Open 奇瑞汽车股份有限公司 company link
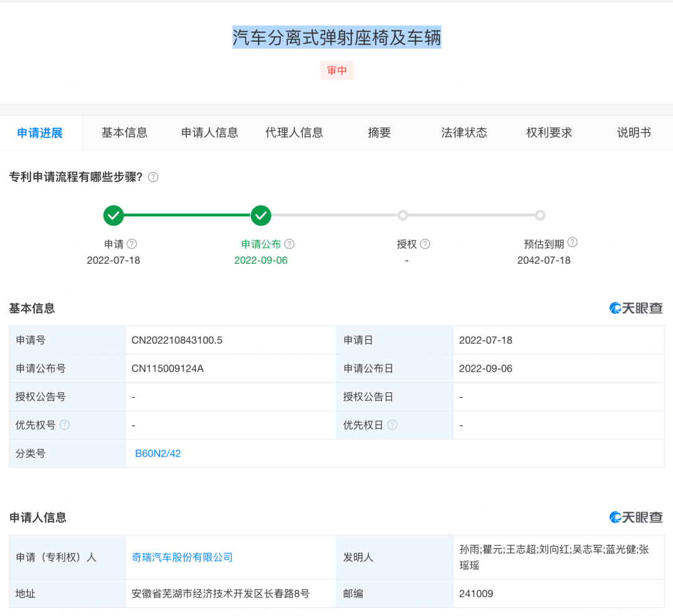Image resolution: width=673 pixels, height=616 pixels. (x=182, y=557)
